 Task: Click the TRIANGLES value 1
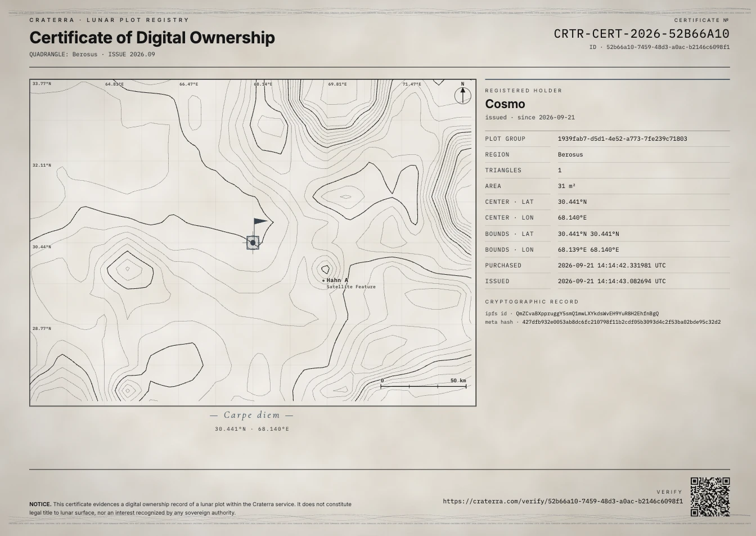click(560, 170)
